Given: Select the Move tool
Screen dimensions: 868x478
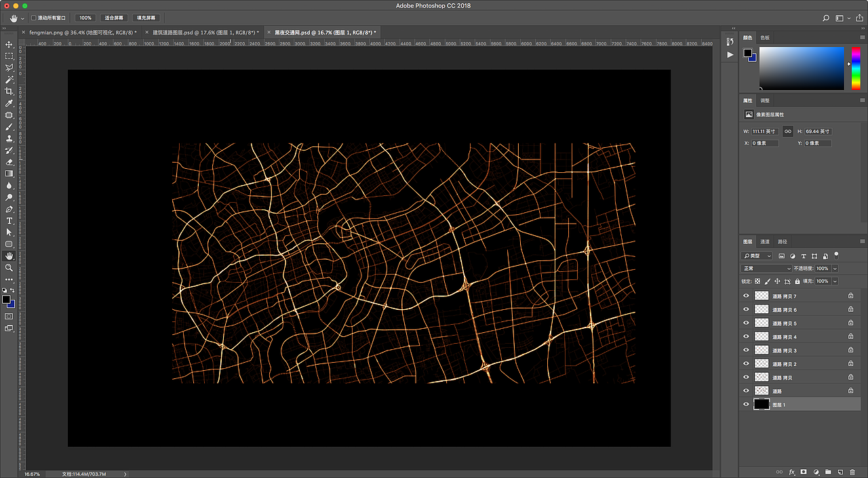Looking at the screenshot, I should pos(9,44).
